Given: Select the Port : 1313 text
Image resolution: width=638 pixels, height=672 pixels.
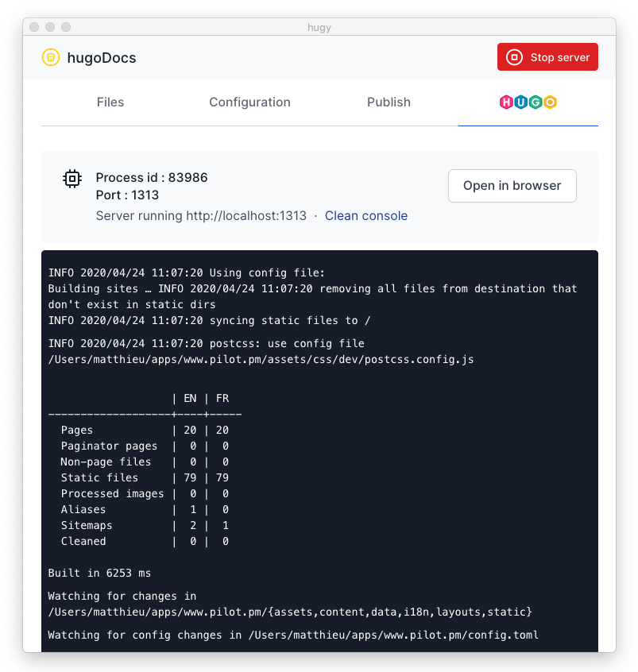Looking at the screenshot, I should pyautogui.click(x=127, y=195).
